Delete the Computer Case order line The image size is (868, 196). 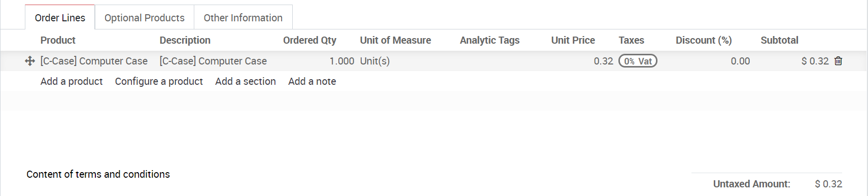pos(838,61)
